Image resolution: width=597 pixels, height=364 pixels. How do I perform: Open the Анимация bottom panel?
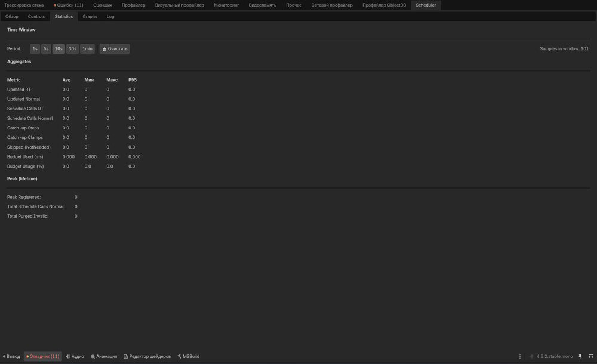(104, 356)
